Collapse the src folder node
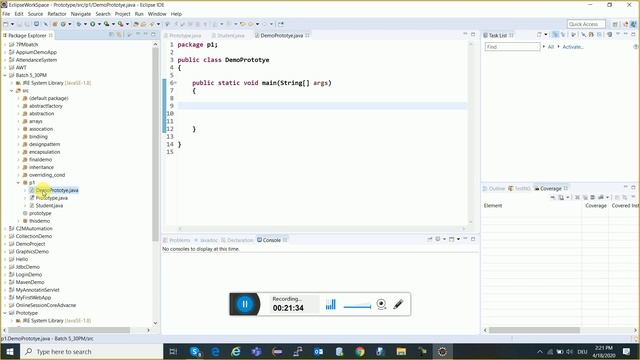The height and width of the screenshot is (360, 640). tap(12, 91)
